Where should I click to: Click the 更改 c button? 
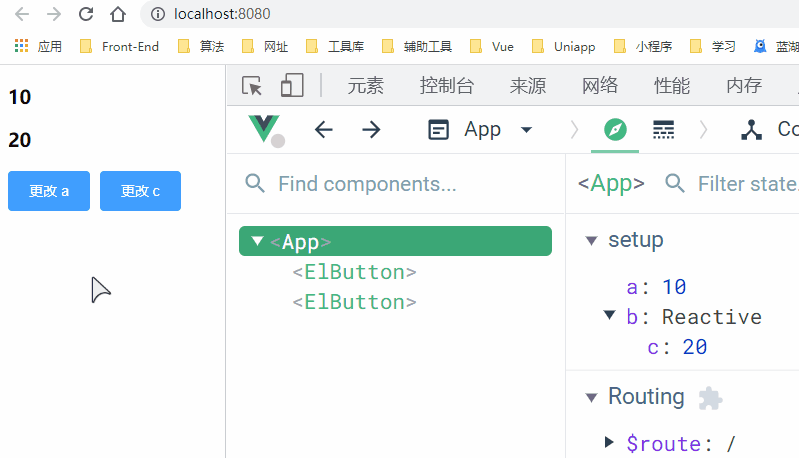click(x=140, y=191)
